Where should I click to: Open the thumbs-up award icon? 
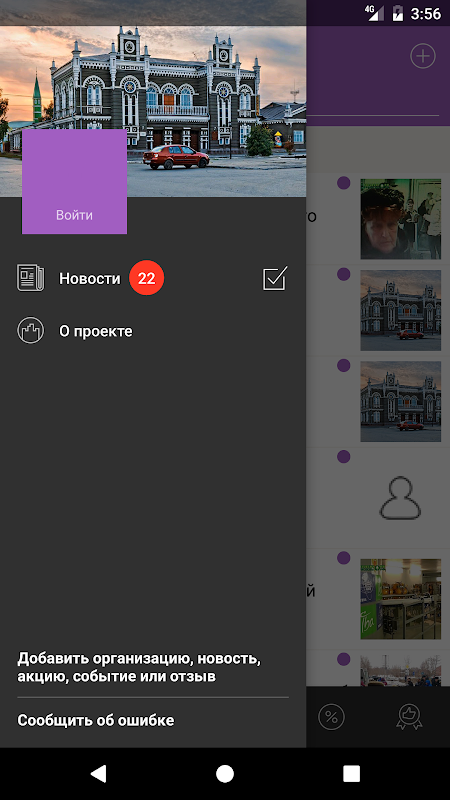(x=410, y=717)
